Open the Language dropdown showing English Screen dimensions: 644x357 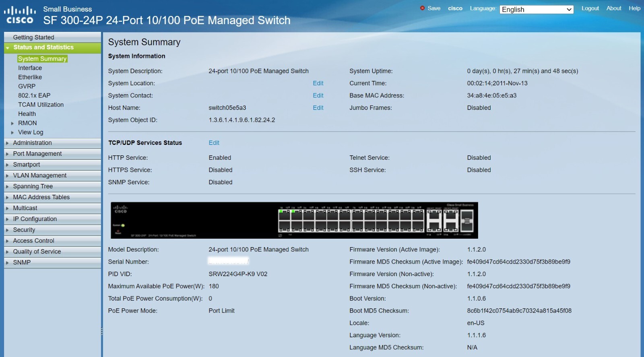[x=537, y=9]
